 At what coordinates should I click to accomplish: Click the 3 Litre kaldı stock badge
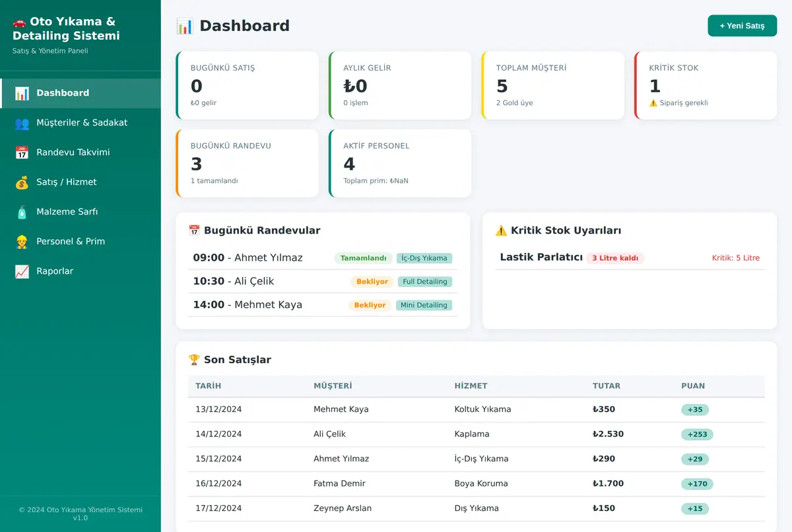(615, 258)
